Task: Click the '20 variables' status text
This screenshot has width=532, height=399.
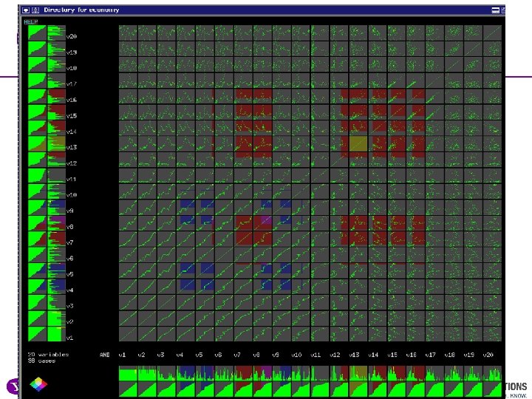Action: point(48,355)
